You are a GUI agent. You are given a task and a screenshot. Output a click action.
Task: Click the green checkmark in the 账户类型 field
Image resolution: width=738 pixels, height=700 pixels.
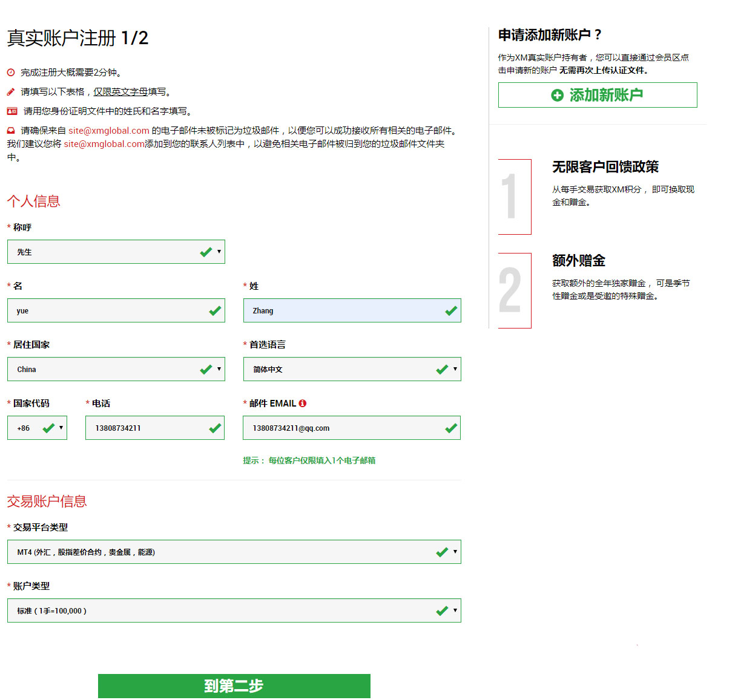click(442, 611)
